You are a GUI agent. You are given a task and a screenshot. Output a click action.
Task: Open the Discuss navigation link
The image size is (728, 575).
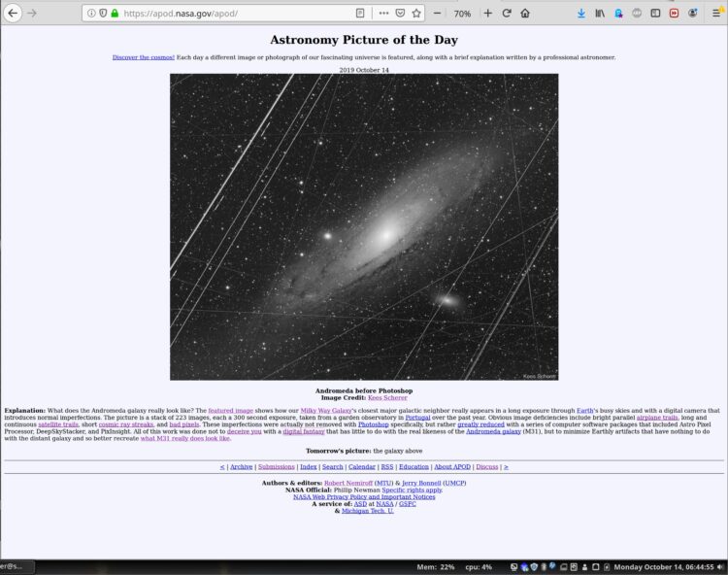coord(487,467)
